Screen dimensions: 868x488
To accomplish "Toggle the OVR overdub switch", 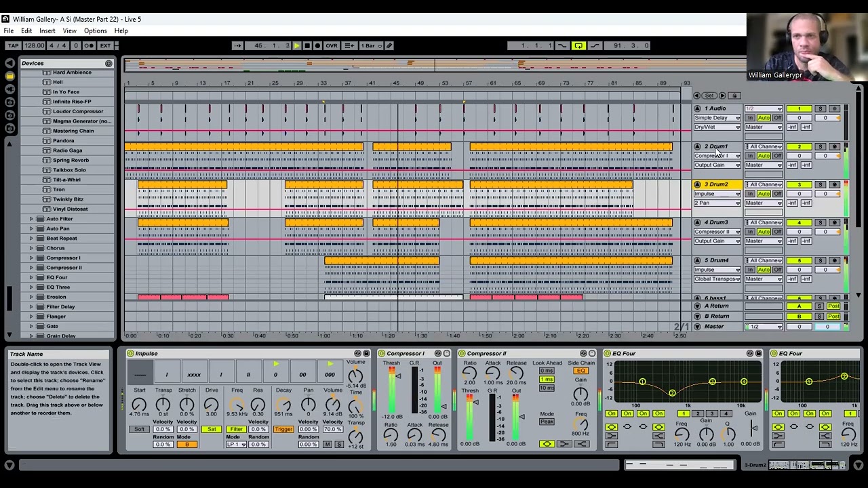I will [332, 45].
